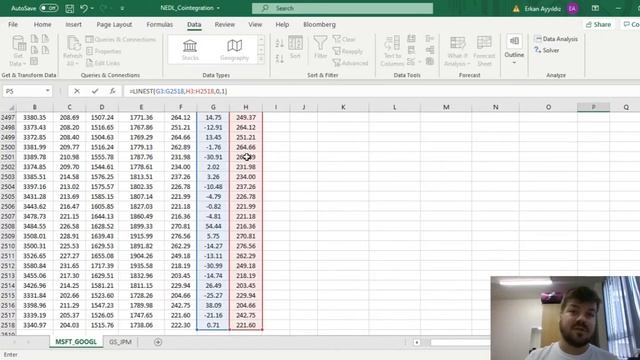Switch to the Formulas tab
Image resolution: width=640 pixels, height=360 pixels.
tap(160, 24)
